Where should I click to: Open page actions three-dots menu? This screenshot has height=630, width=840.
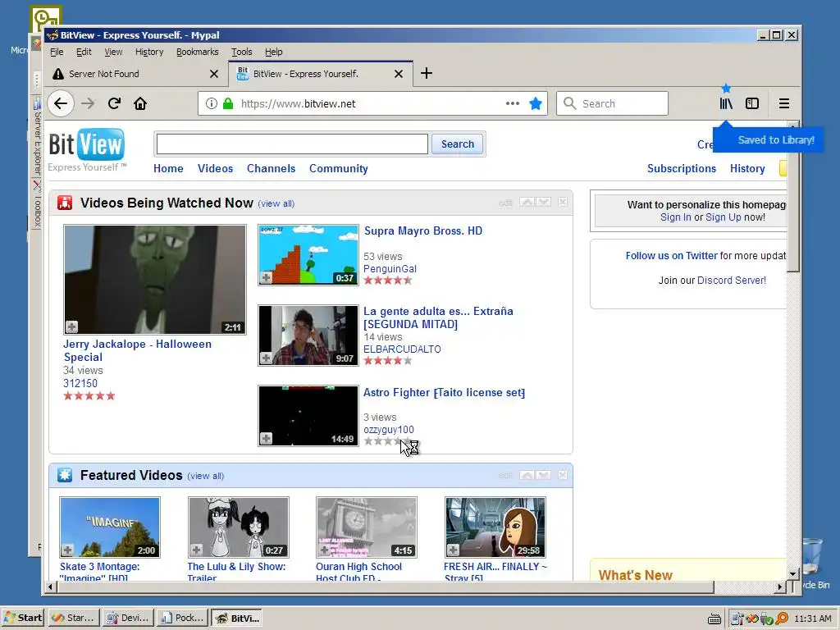[513, 103]
